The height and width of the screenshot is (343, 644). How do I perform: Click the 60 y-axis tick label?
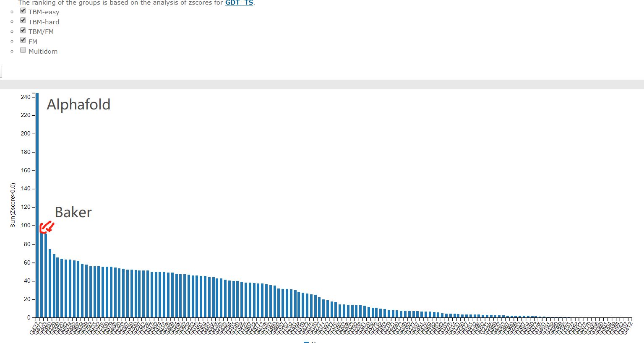point(27,262)
